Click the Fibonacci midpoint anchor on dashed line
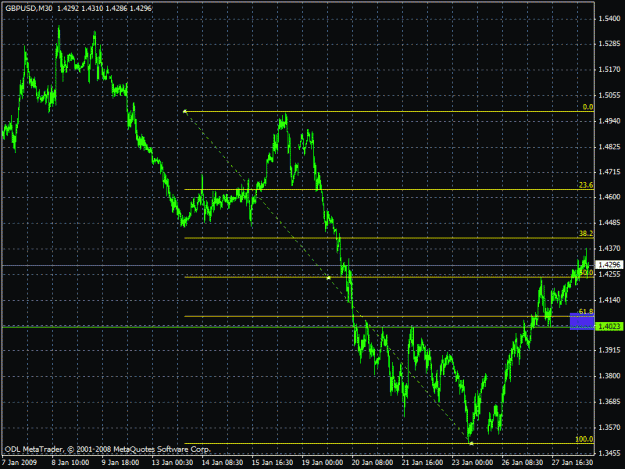Viewport: 625px width, 469px height. click(328, 278)
